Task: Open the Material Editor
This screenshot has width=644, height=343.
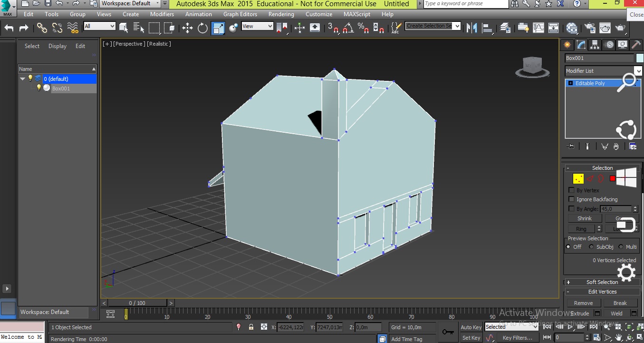Action: pyautogui.click(x=572, y=28)
